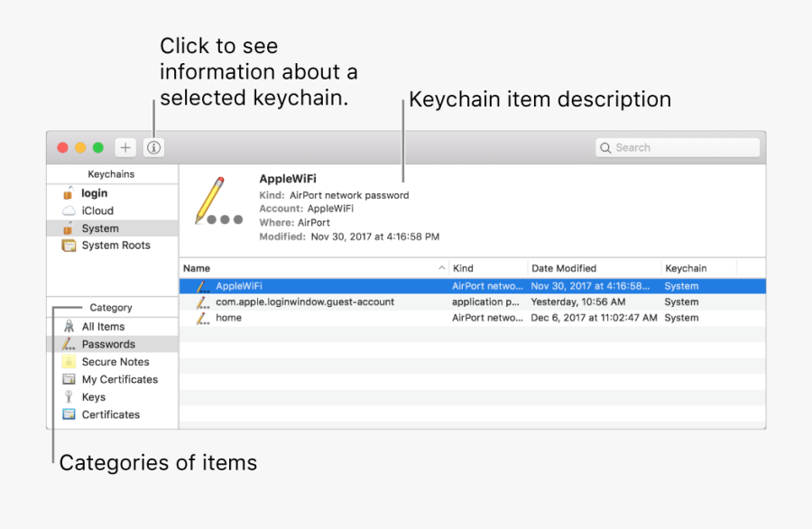
Task: Click the Modified date in description pane
Action: click(x=375, y=237)
